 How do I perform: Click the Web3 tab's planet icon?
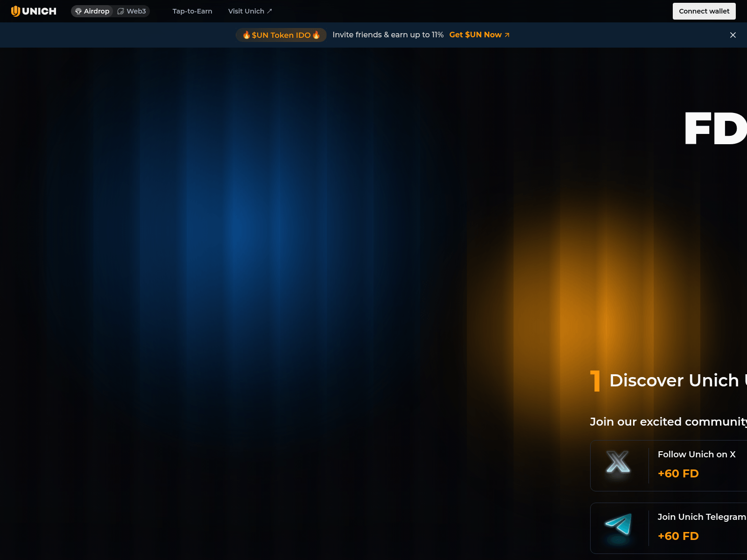coord(120,11)
